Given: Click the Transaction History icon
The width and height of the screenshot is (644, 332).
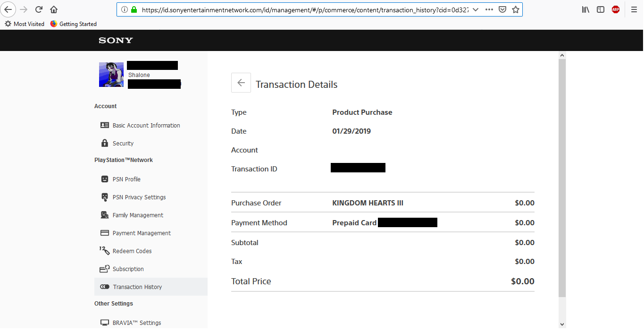Looking at the screenshot, I should tap(105, 287).
